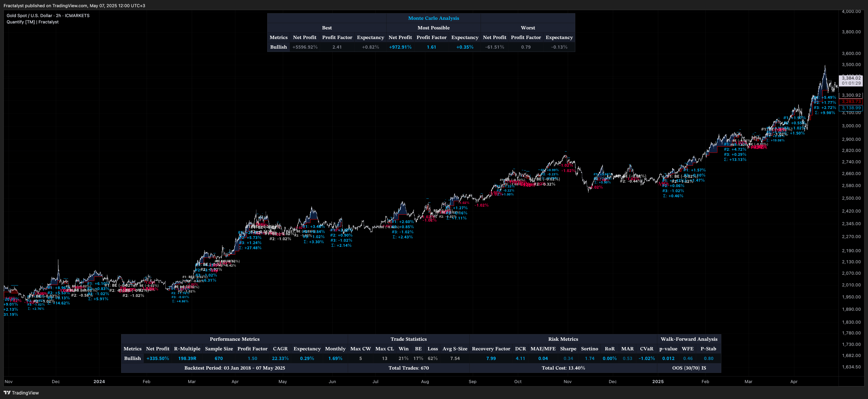Click the RoR value 0.00%
This screenshot has width=868, height=399.
coord(610,358)
